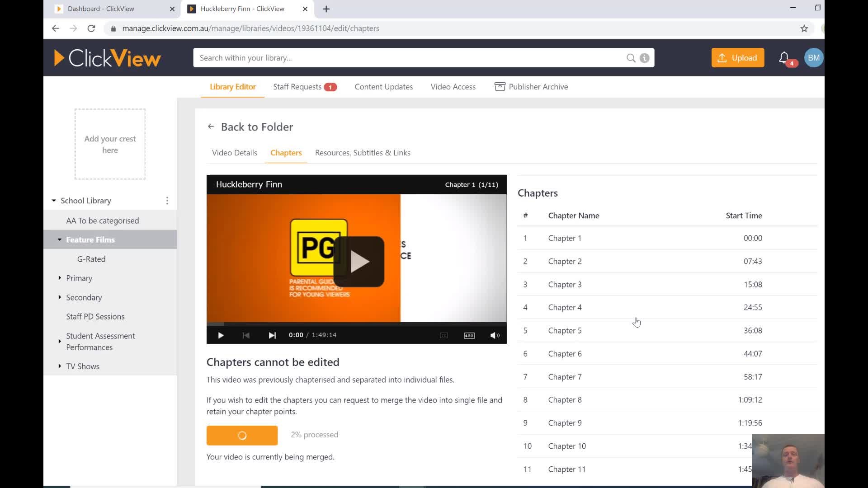
Task: Open Publisher Archive tab
Action: pyautogui.click(x=531, y=87)
